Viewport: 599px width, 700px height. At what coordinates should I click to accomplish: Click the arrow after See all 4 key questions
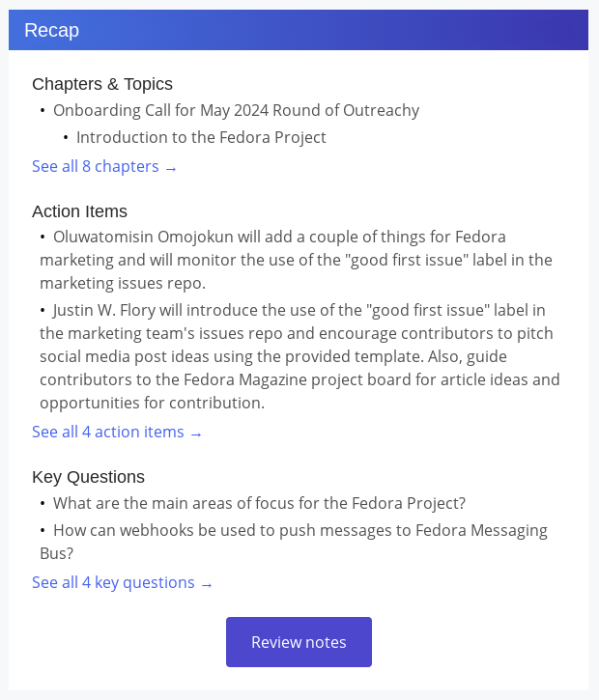pos(207,585)
